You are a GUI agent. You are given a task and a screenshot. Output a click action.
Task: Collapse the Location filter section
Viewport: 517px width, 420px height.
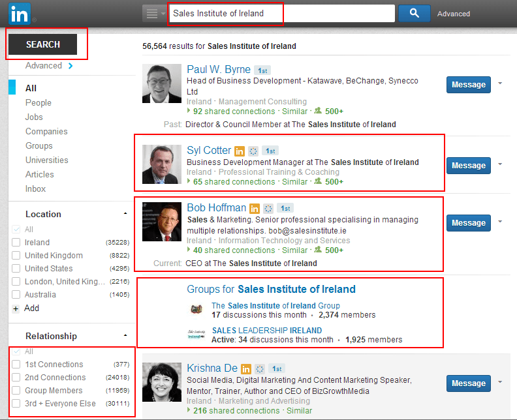(x=125, y=214)
